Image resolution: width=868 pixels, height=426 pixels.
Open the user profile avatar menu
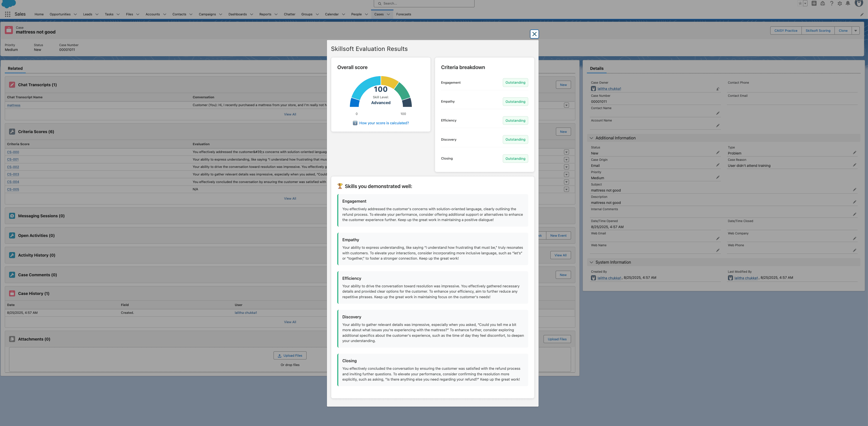pos(859,3)
